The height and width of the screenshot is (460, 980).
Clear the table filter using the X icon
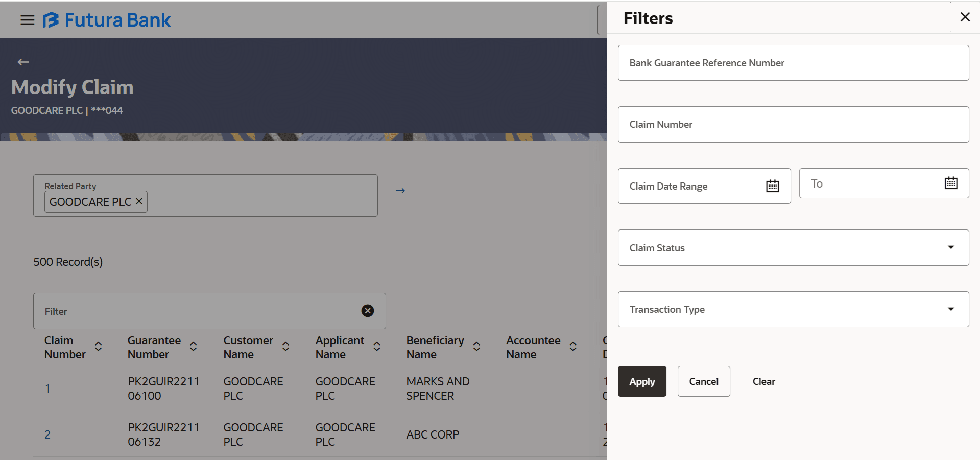(367, 311)
